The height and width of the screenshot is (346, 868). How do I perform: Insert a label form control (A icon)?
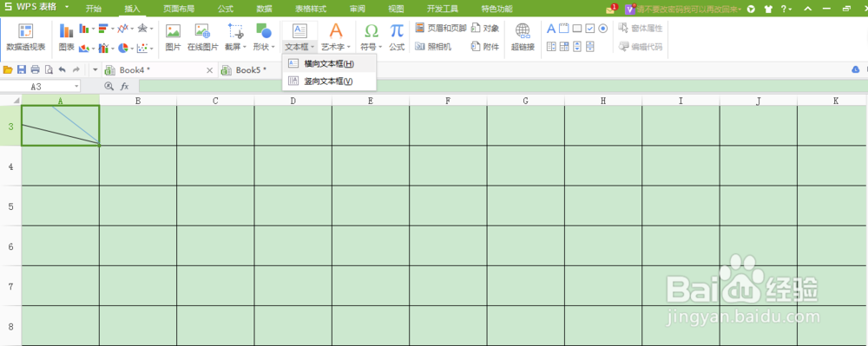coord(551,29)
